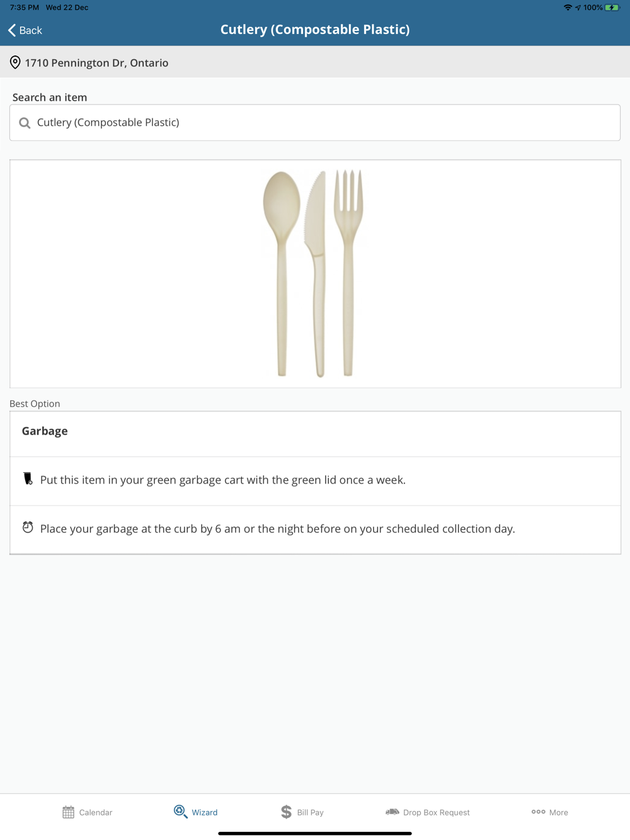Tap the garbage cart icon
Viewport: 630px width, 840px height.
coord(28,479)
